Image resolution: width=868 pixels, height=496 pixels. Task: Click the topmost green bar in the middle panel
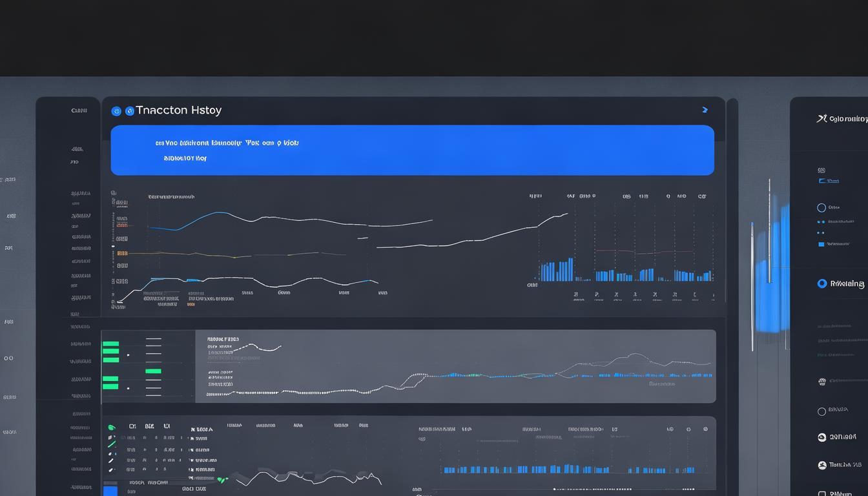[x=110, y=344]
